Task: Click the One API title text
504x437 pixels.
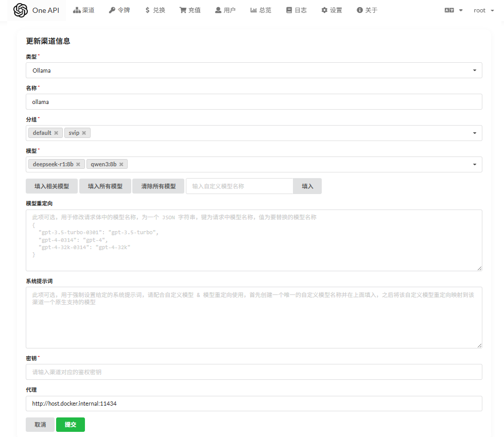Action: [x=46, y=10]
